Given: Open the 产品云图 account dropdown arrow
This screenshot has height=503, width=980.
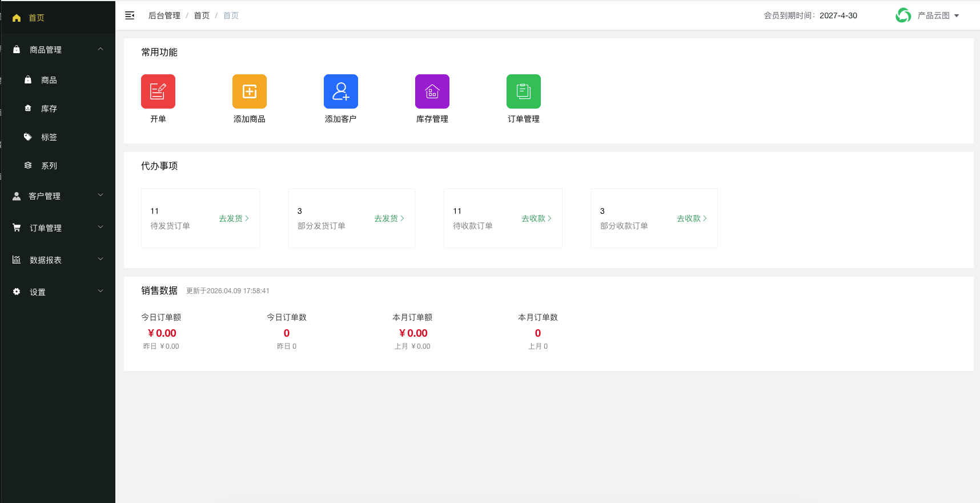Looking at the screenshot, I should point(957,16).
